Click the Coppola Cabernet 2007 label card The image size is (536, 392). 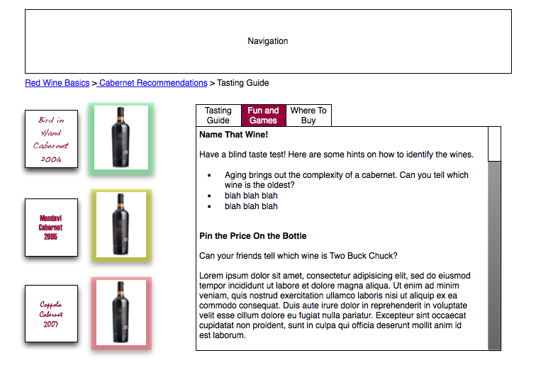point(51,314)
